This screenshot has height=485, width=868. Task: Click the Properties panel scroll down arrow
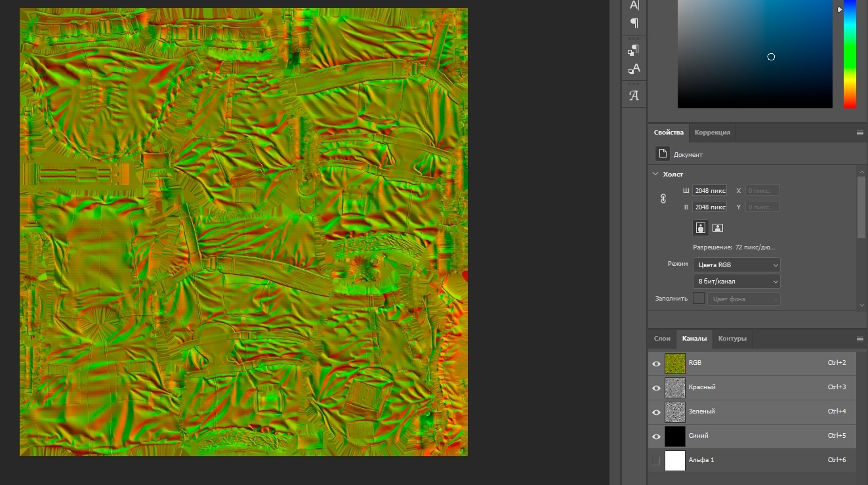click(861, 305)
